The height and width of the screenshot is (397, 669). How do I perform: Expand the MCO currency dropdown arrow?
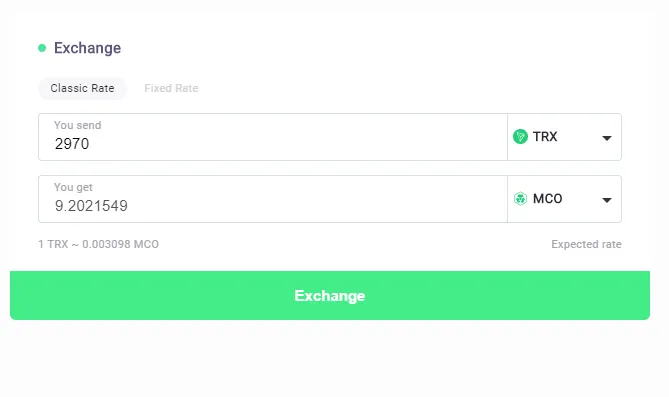607,200
